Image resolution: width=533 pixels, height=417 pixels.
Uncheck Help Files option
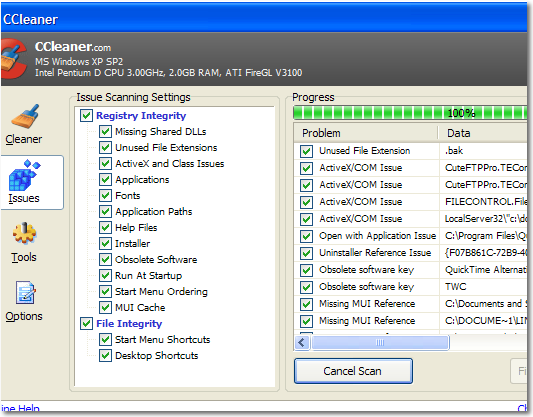coord(105,227)
